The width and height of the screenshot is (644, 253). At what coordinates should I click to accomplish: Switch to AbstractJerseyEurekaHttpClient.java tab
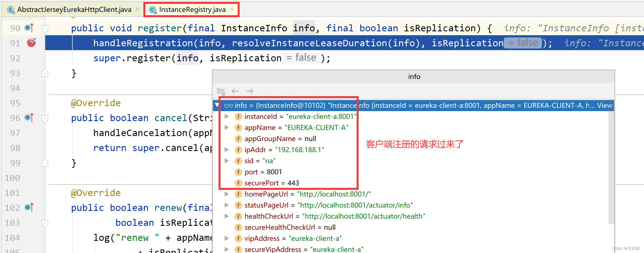74,10
